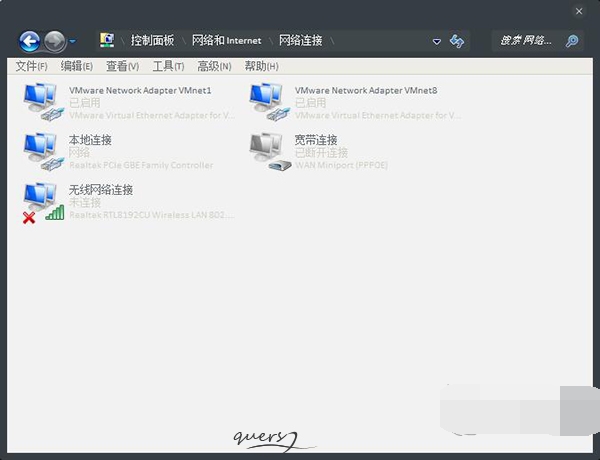Select 网络和 Internet breadcrumb
Image resolution: width=600 pixels, height=460 pixels.
point(227,40)
